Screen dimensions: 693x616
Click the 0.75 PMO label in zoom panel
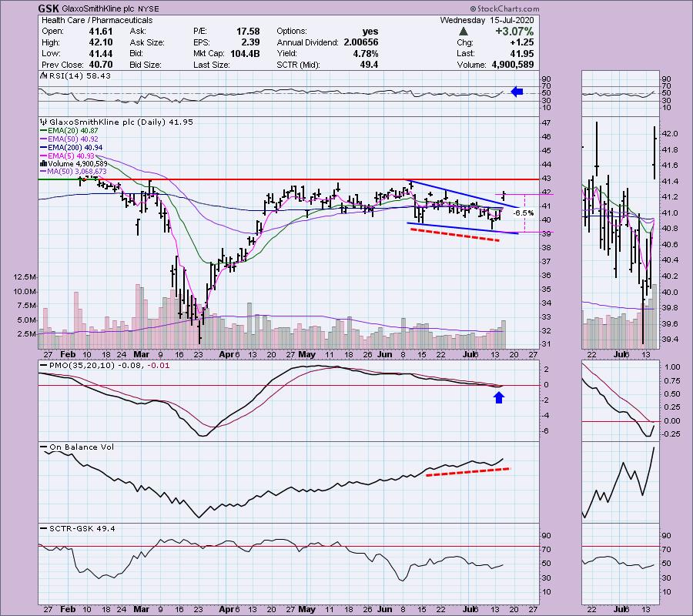(672, 380)
